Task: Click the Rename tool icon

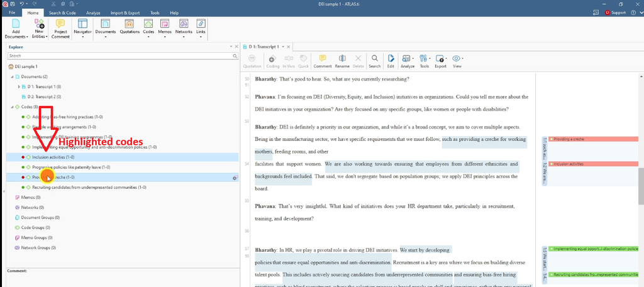Action: (x=341, y=59)
